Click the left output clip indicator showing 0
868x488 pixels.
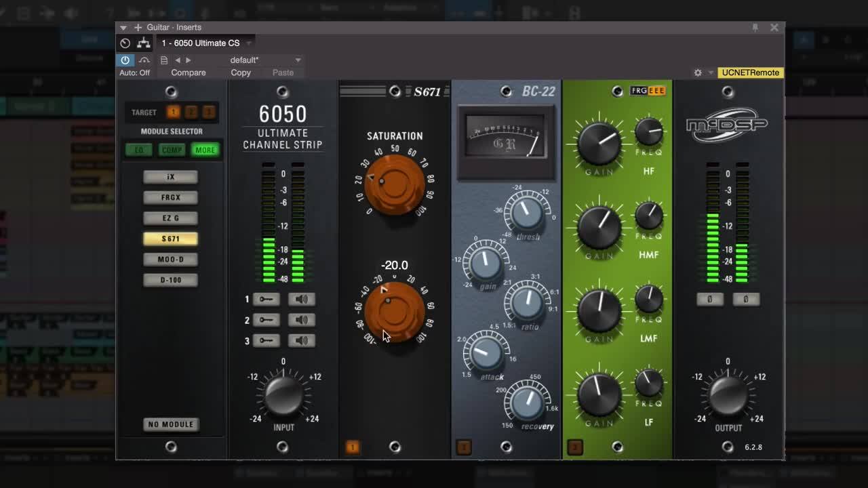(710, 299)
